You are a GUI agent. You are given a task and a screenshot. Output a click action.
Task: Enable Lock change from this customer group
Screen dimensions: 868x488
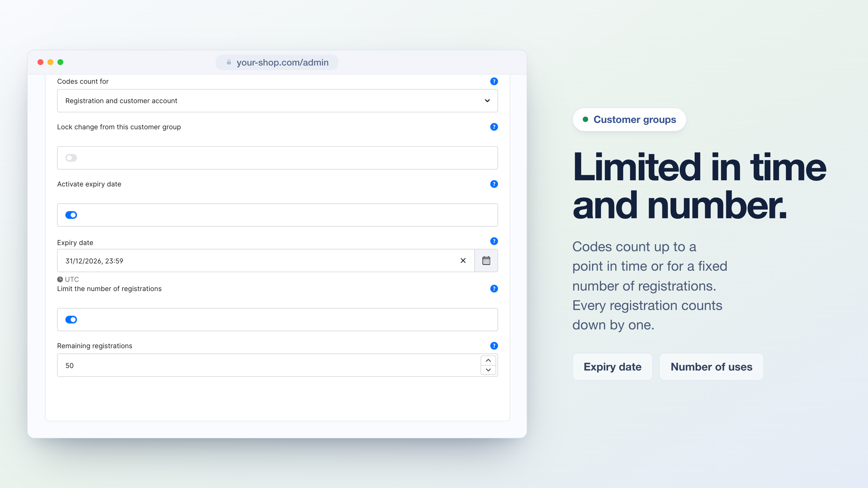tap(71, 158)
